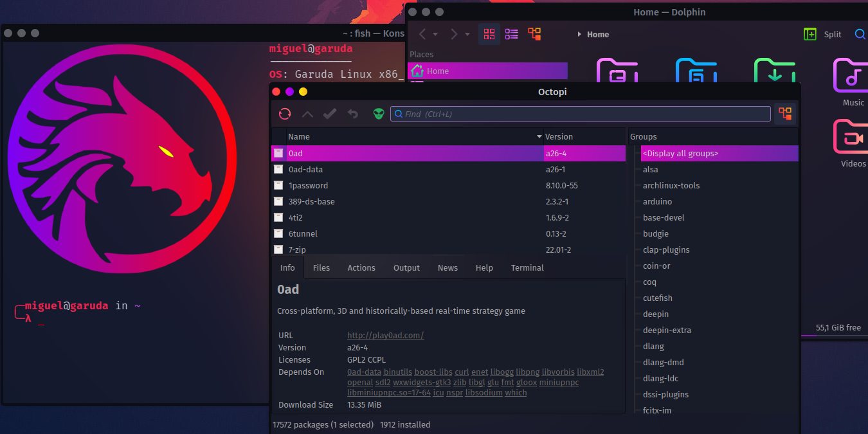The height and width of the screenshot is (434, 868).
Task: Open the AUR alien tool icon
Action: pyautogui.click(x=378, y=113)
